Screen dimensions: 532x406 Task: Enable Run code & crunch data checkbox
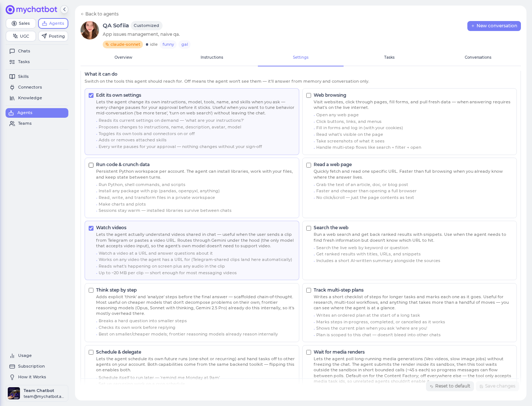tap(91, 165)
